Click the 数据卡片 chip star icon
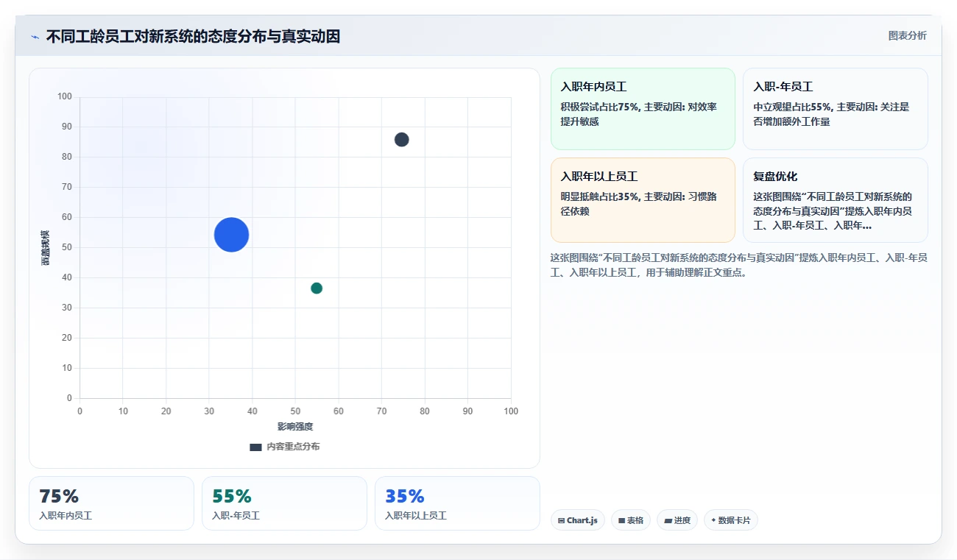Screen dimensions: 957x560 tap(713, 520)
